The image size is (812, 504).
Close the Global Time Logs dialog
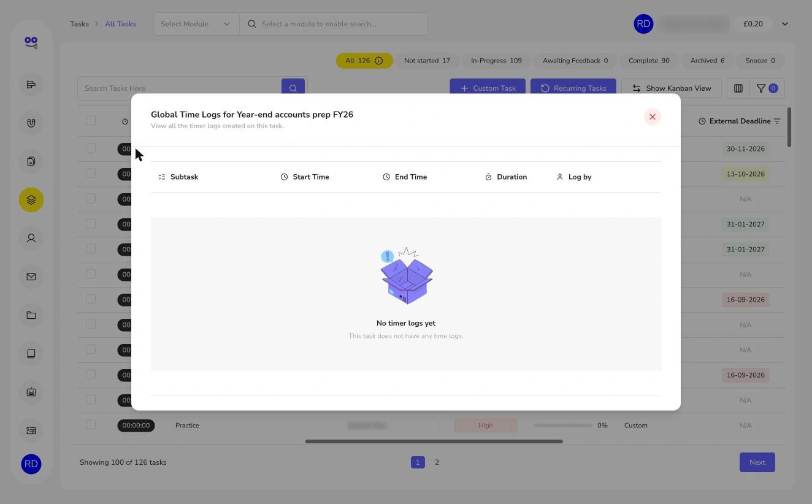coord(653,117)
